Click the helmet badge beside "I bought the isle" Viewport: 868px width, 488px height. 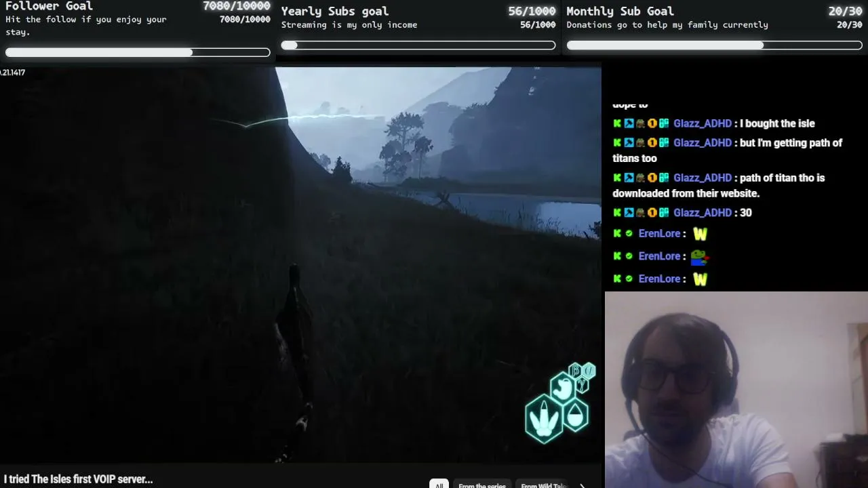click(x=640, y=123)
